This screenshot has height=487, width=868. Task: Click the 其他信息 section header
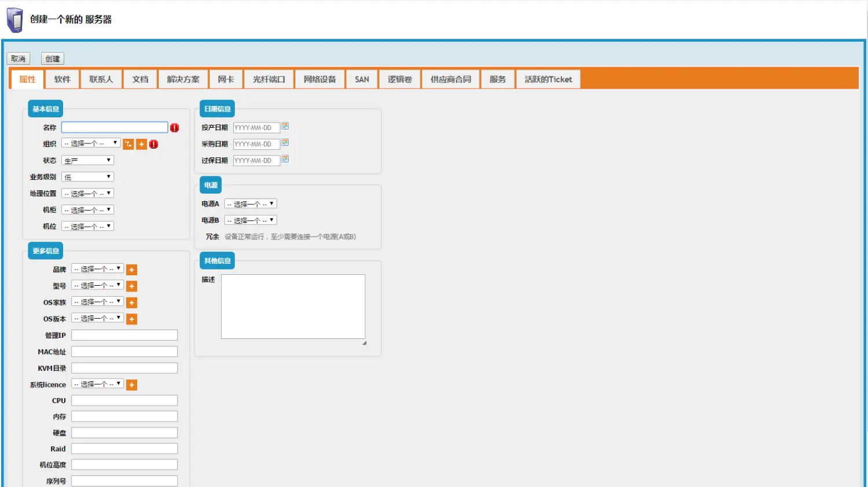coord(218,261)
